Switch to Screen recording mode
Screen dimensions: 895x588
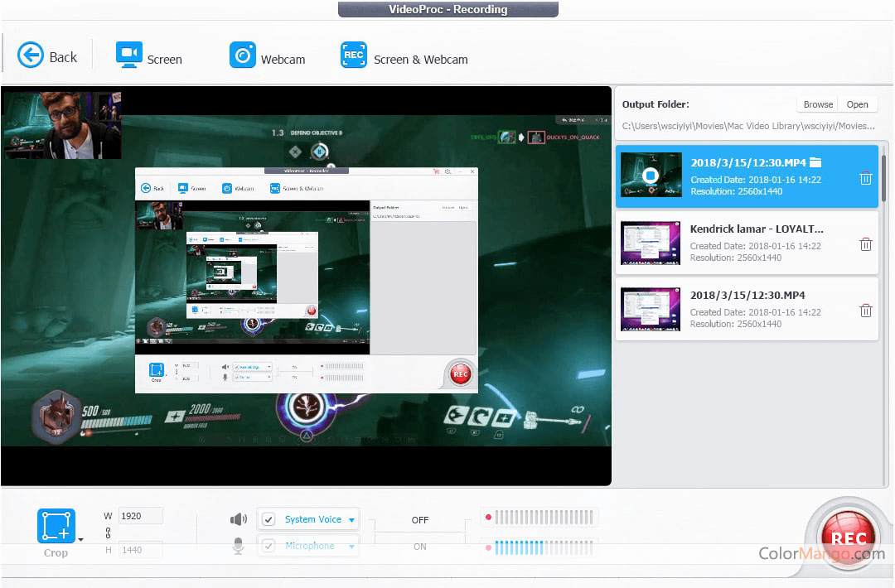coord(149,56)
